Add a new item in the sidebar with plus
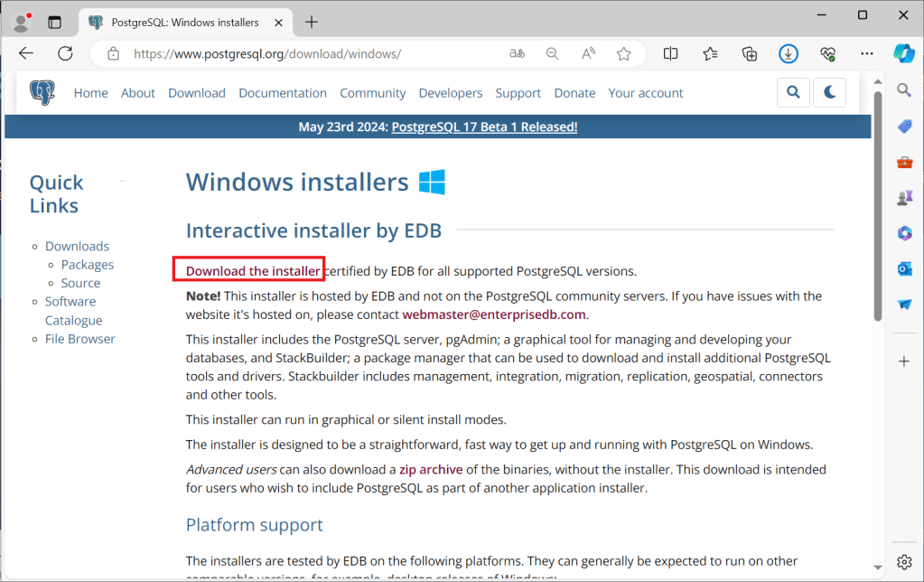924x582 pixels. 904,361
